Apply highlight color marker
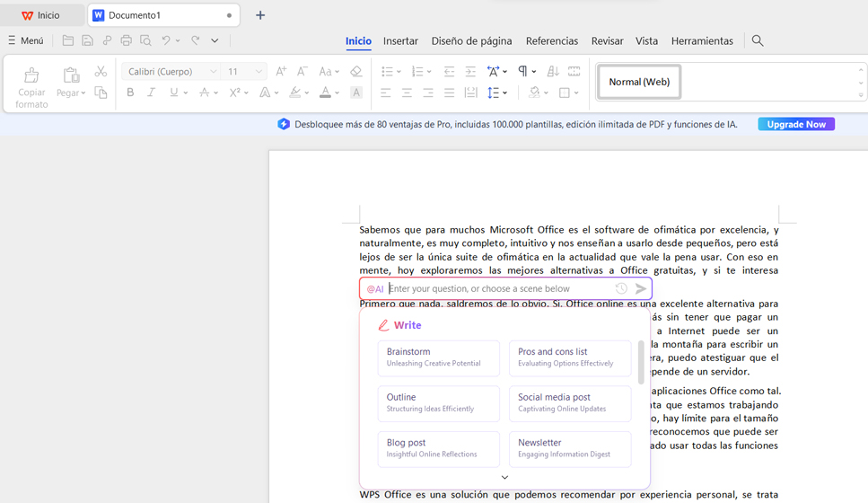The image size is (868, 503). (295, 93)
